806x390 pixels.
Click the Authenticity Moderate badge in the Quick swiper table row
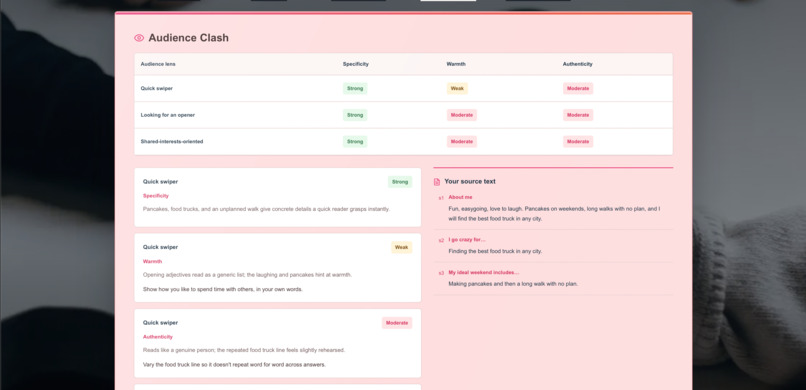point(578,88)
